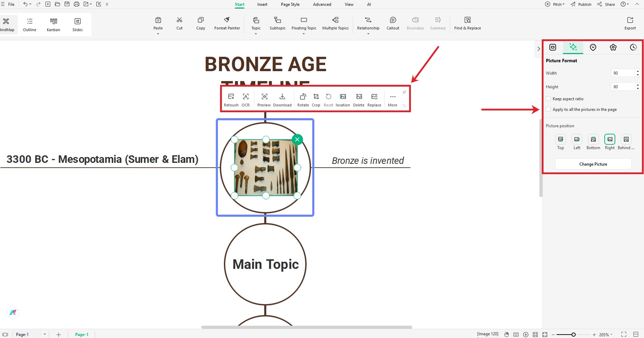Screen dimensions: 644x338
Task: Add Multiple Topics
Action: pos(335,23)
